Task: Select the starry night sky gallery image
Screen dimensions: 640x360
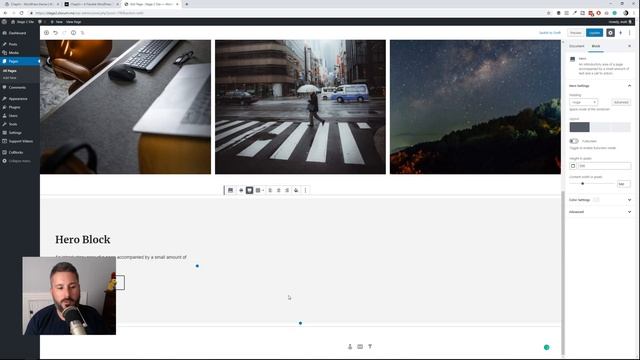Action: [475, 107]
